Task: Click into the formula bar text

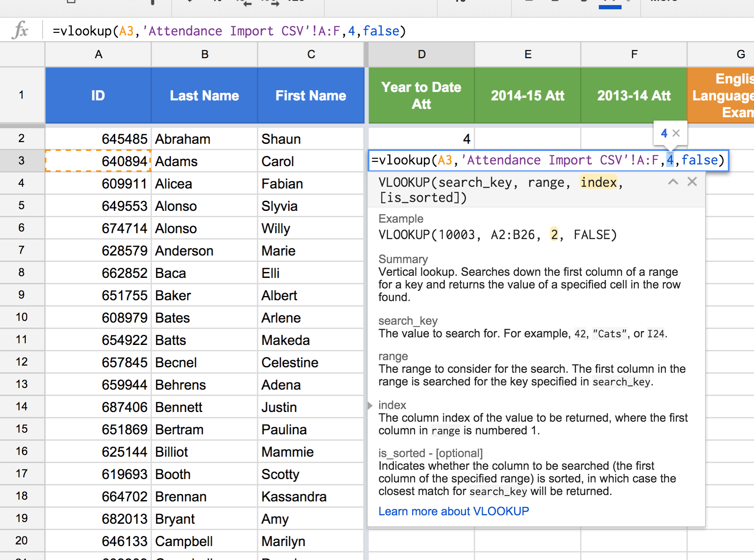Action: (x=229, y=31)
